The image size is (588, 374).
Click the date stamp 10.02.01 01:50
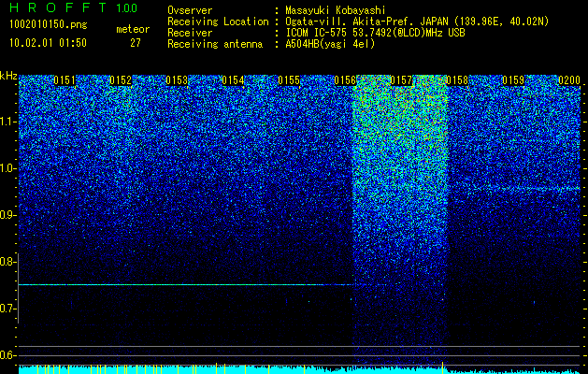[x=48, y=43]
